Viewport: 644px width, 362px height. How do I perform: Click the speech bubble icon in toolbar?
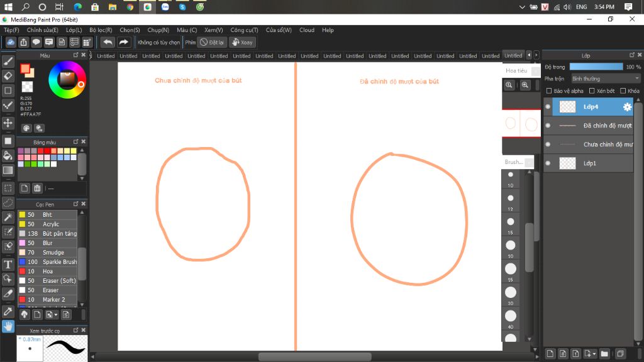tap(36, 42)
